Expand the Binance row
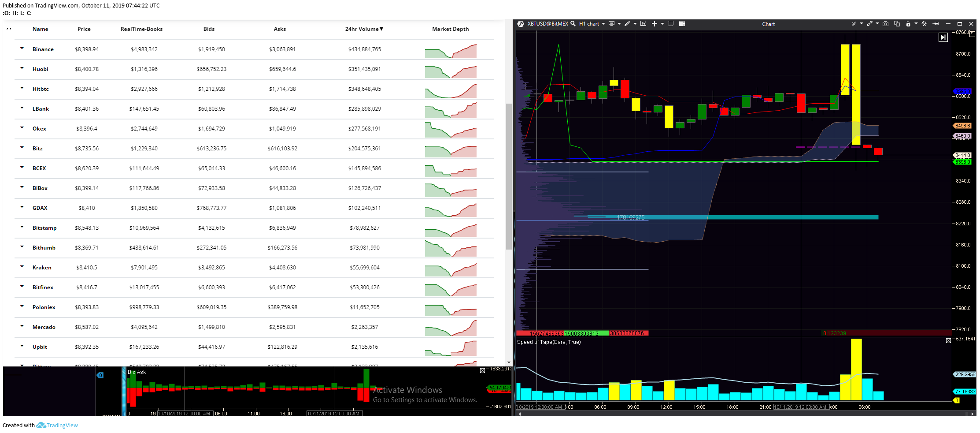This screenshot has height=433, width=980. [22, 49]
